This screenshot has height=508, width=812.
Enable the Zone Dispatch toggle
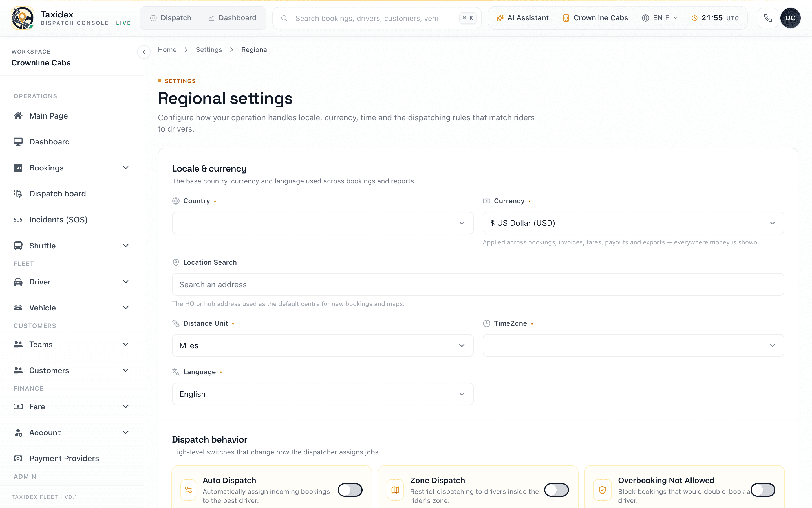556,490
